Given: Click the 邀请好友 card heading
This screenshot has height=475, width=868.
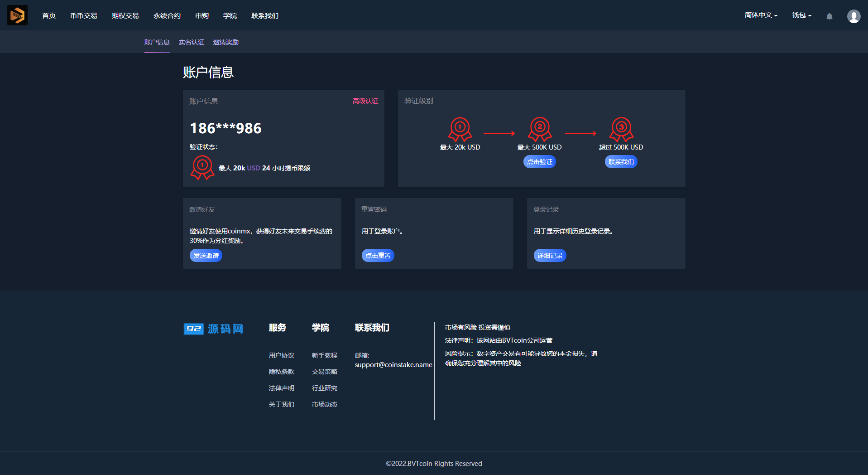Looking at the screenshot, I should pos(202,209).
